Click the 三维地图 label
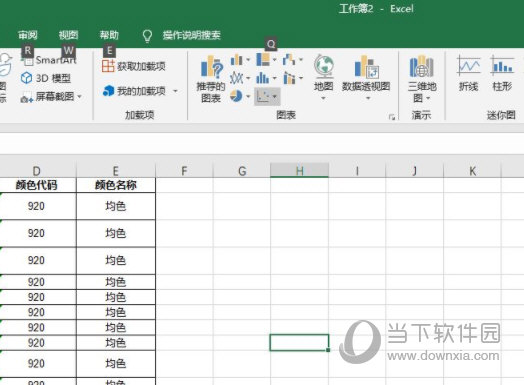Screen dimensions: 524x385 coord(422,92)
